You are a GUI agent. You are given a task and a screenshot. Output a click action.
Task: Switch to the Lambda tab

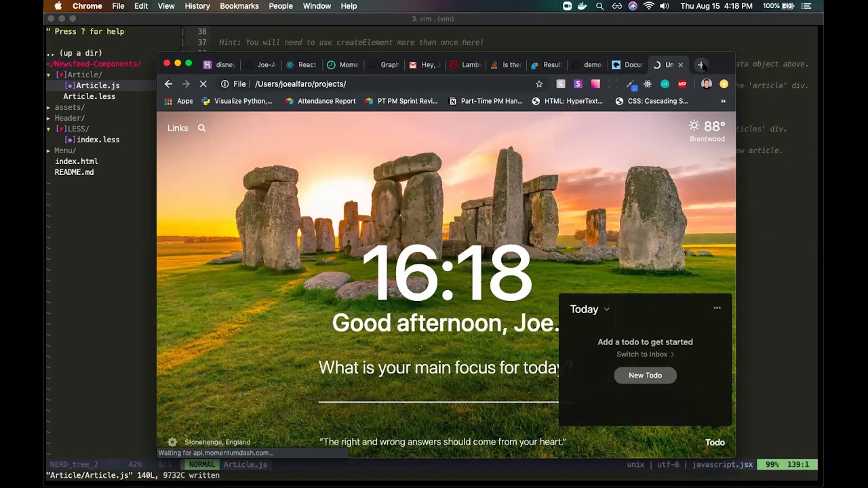coord(465,65)
